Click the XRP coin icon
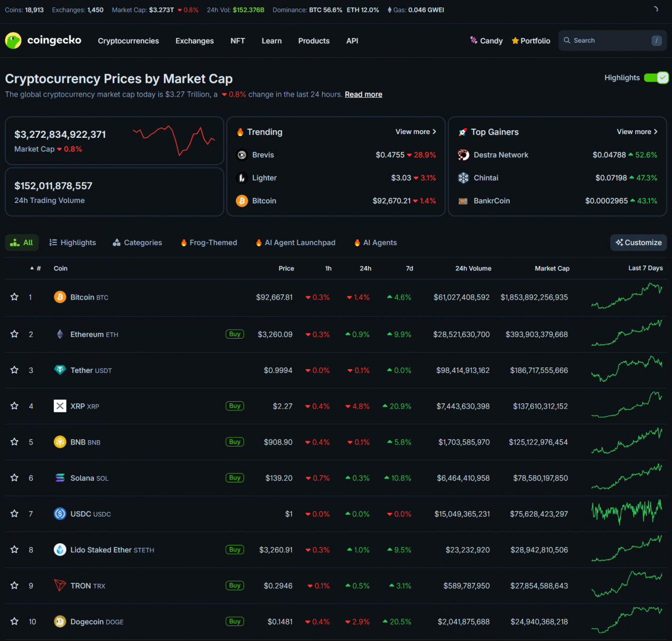672x641 pixels. [x=60, y=406]
